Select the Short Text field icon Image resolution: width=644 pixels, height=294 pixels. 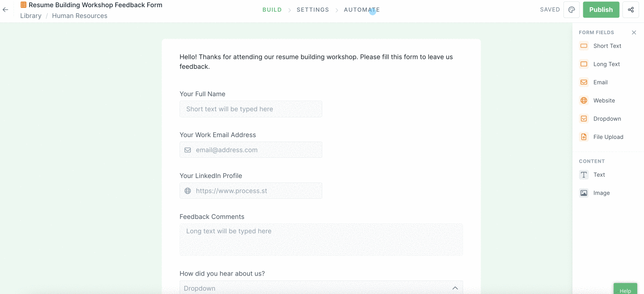coord(584,46)
